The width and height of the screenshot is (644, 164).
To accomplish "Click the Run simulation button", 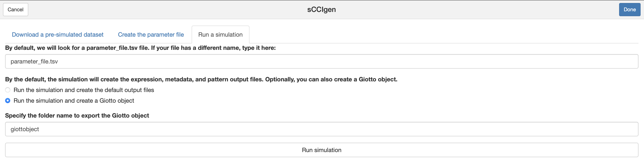I will coord(322,150).
